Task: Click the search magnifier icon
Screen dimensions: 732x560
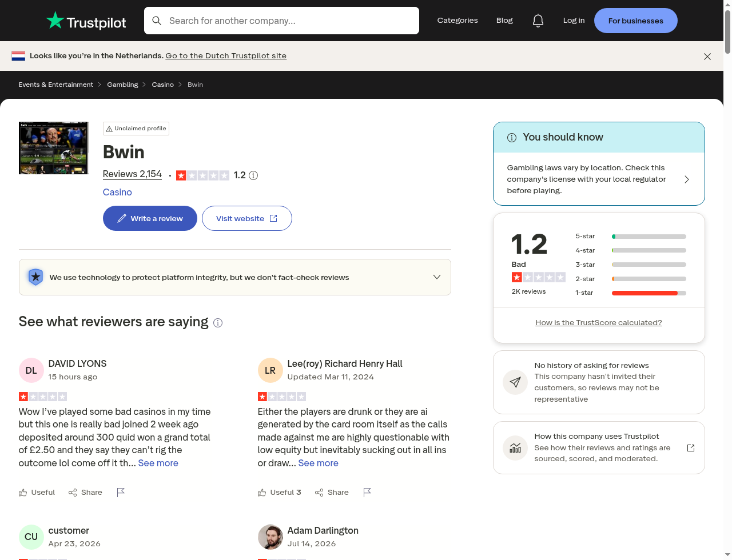Action: tap(157, 21)
